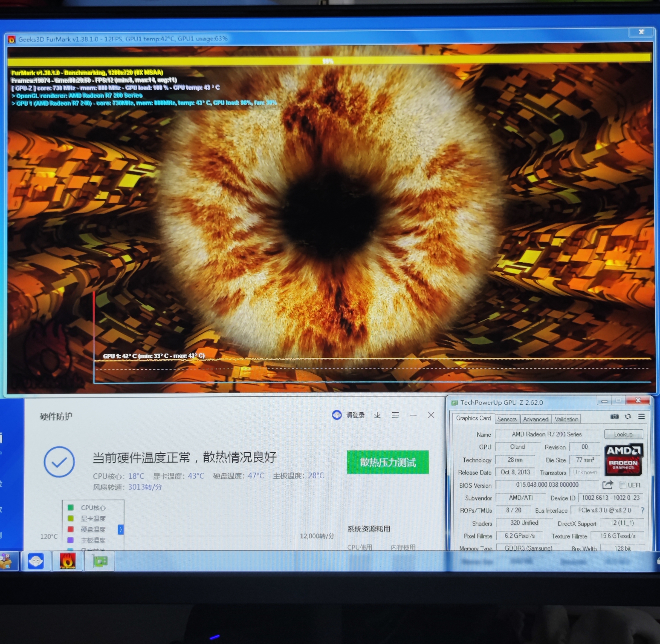This screenshot has width=660, height=644.
Task: Click the 硬件防护 window title
Action: 56,416
